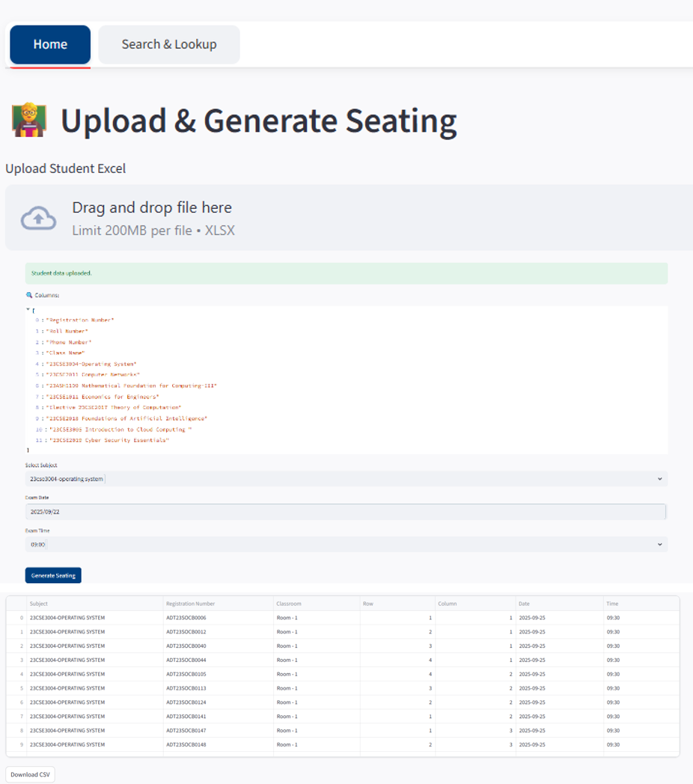Select the "Registration Number" JSON entry
The height and width of the screenshot is (784, 693).
[80, 320]
